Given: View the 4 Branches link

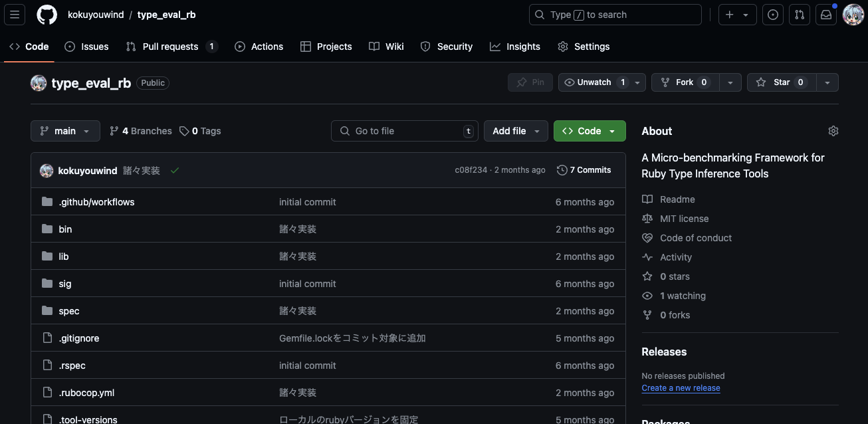Looking at the screenshot, I should 141,131.
